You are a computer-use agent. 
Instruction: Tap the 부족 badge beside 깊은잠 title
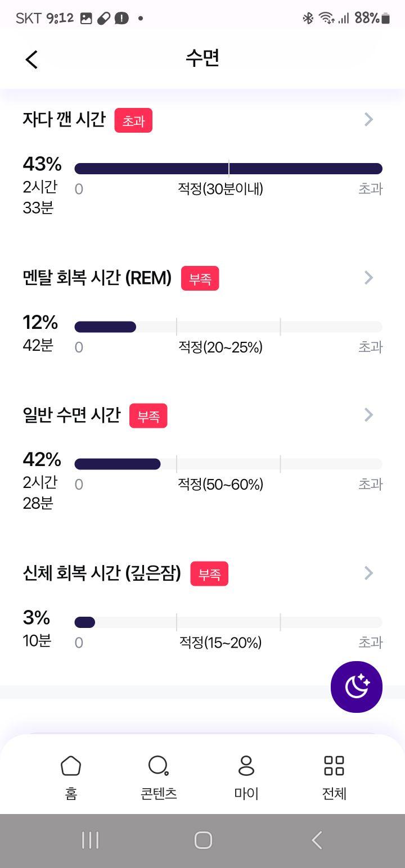tap(209, 574)
